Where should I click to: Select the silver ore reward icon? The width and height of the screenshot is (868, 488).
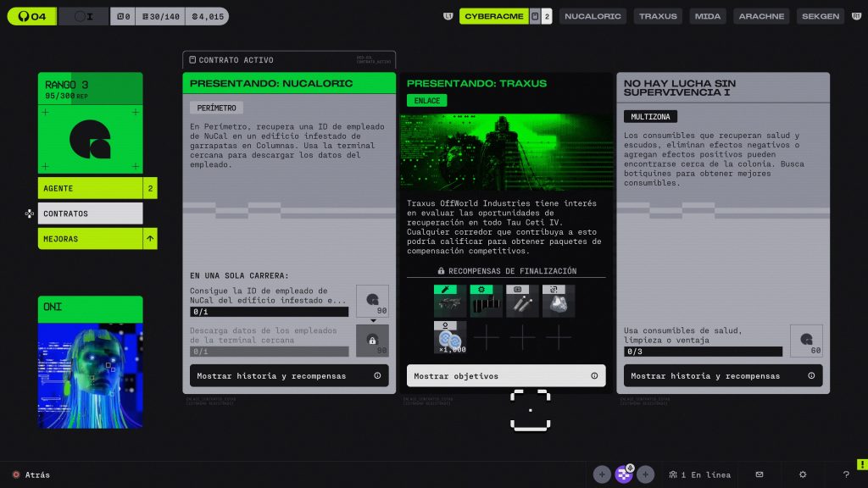coord(559,302)
